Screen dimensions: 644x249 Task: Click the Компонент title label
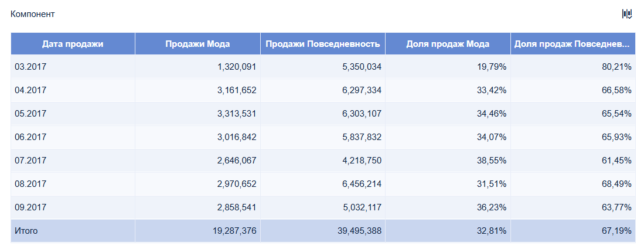[x=32, y=14]
